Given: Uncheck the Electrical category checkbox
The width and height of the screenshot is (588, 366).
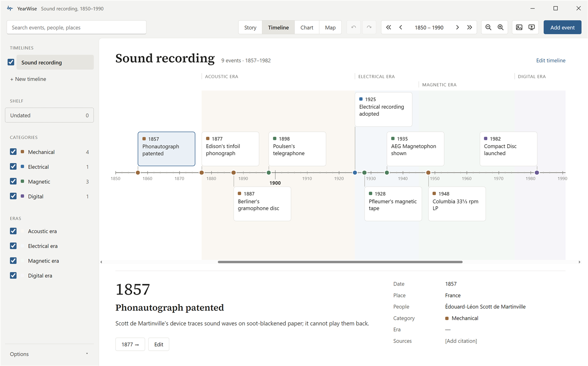Looking at the screenshot, I should point(13,167).
